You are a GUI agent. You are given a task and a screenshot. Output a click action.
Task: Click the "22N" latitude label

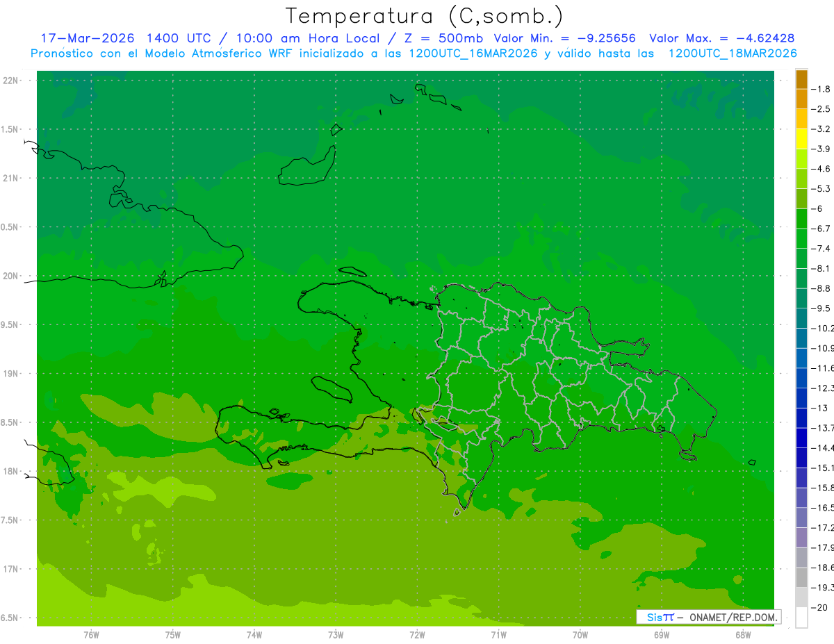click(12, 81)
